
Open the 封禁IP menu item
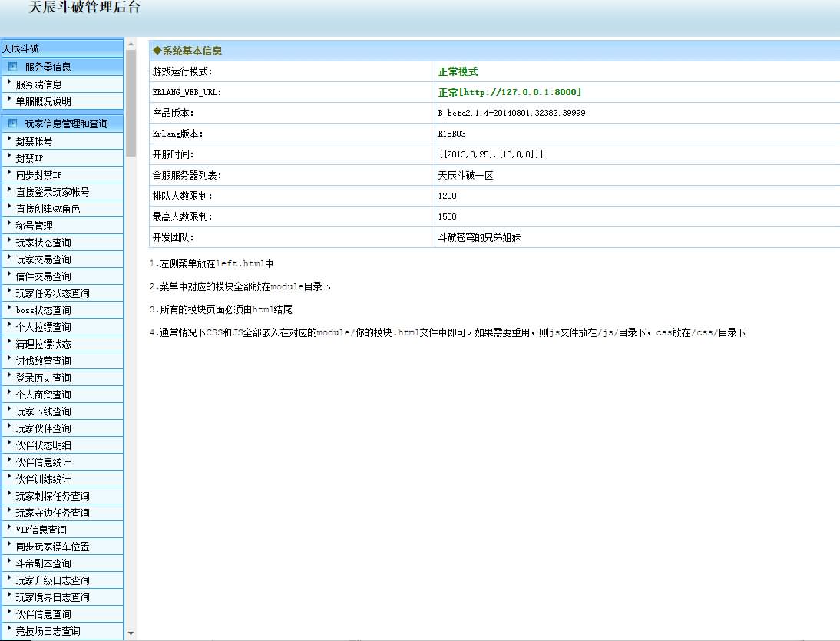click(29, 158)
